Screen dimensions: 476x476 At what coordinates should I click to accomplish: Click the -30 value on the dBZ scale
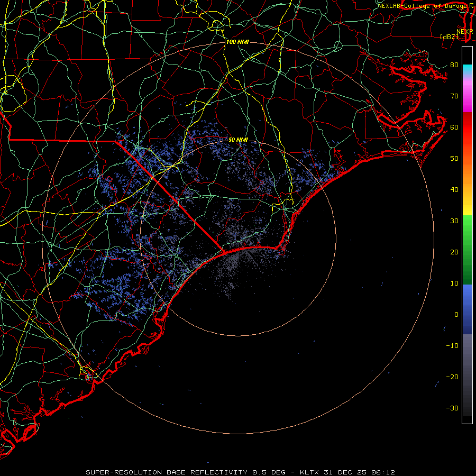pyautogui.click(x=452, y=408)
